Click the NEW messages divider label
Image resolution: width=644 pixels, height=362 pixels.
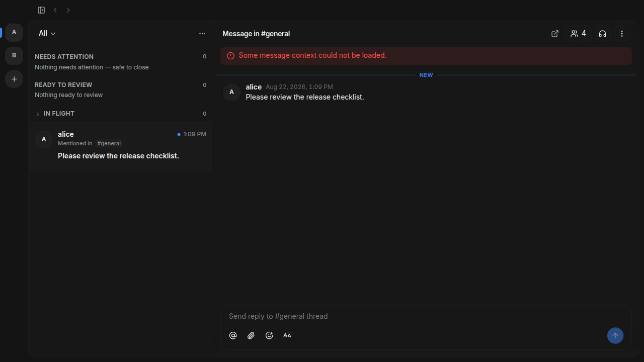(426, 75)
